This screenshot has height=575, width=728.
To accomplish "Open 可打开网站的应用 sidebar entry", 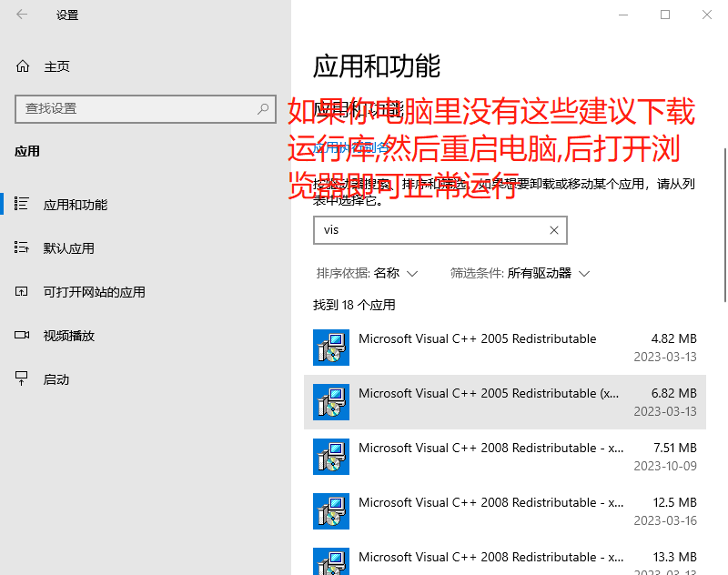I will (95, 292).
